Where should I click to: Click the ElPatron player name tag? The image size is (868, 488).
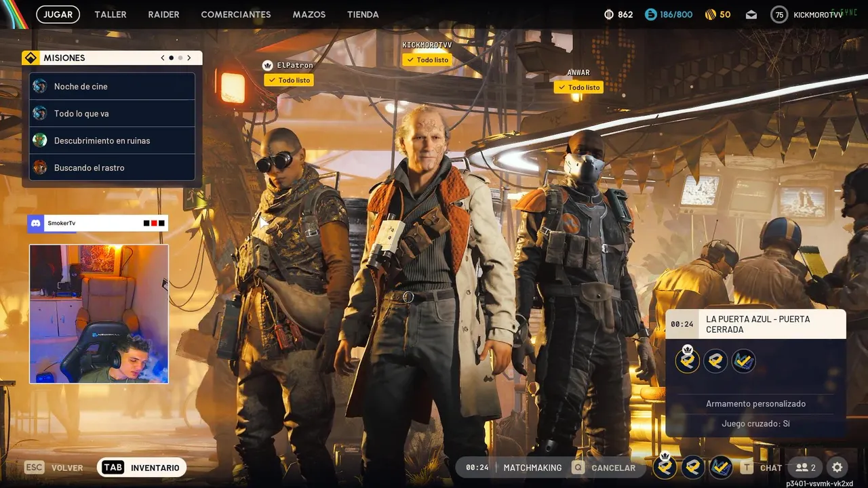coord(295,65)
